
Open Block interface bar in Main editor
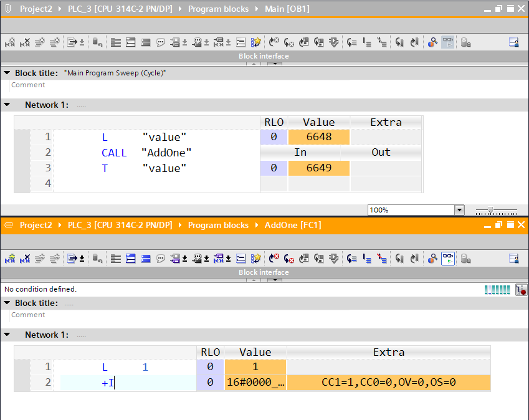point(264,56)
